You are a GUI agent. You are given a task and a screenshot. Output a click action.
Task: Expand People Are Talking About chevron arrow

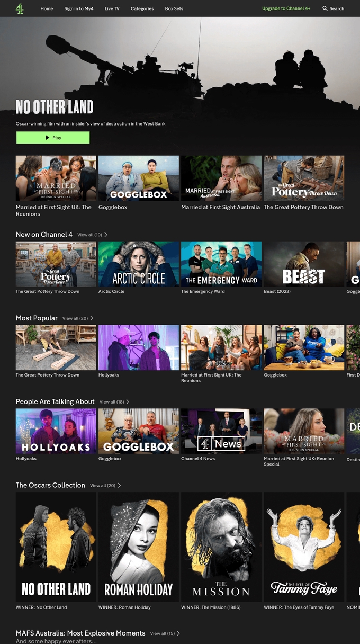(x=128, y=402)
